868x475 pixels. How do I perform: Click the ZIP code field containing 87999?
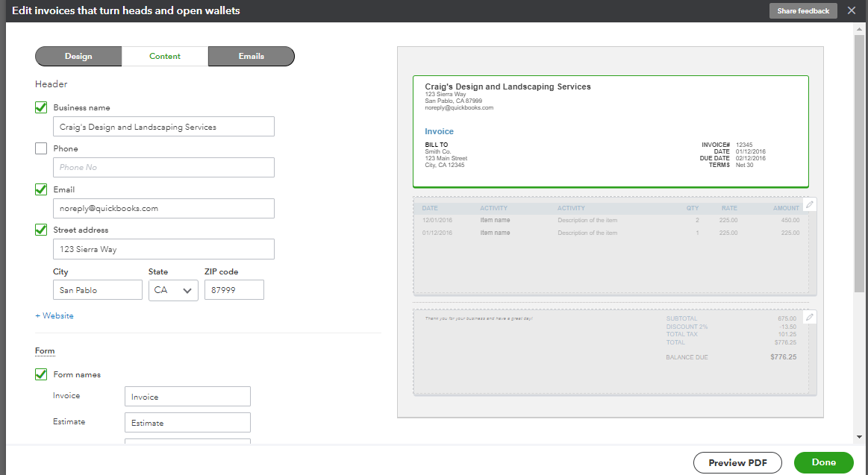pyautogui.click(x=234, y=290)
